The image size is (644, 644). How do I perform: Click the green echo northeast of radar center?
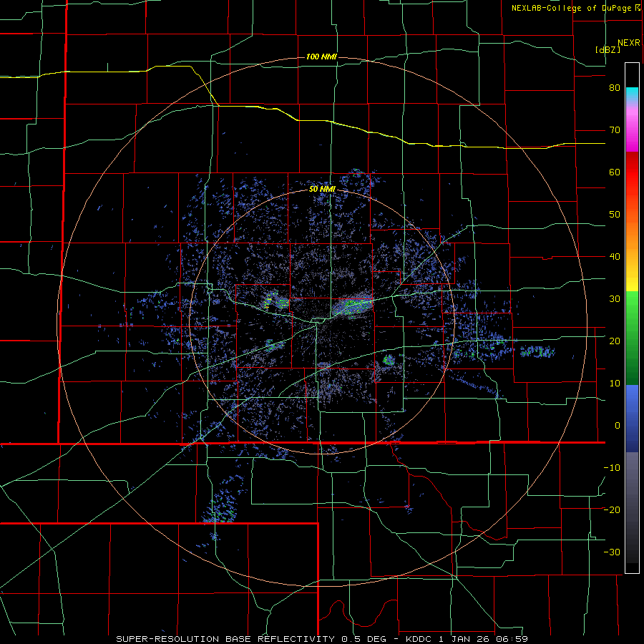coord(353,305)
